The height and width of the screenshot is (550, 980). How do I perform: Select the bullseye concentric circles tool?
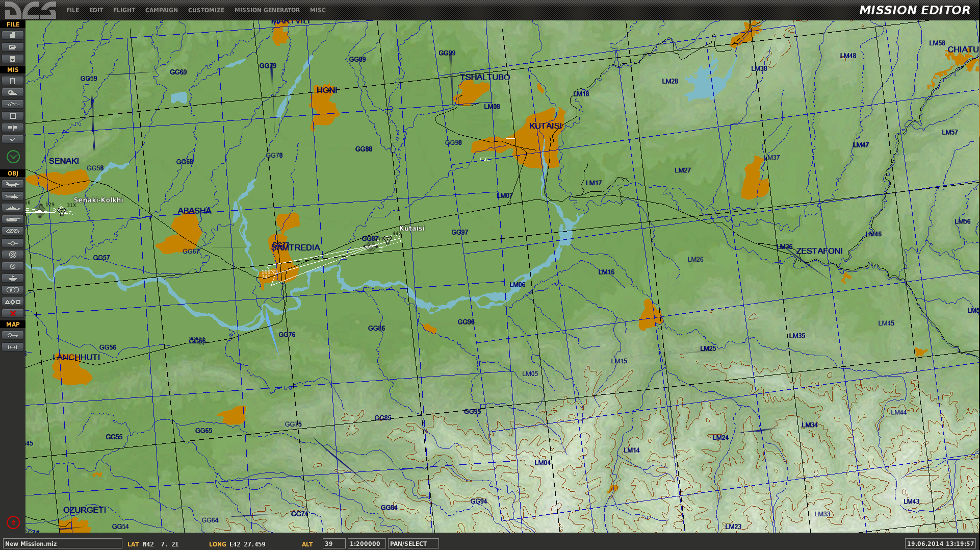click(x=13, y=255)
